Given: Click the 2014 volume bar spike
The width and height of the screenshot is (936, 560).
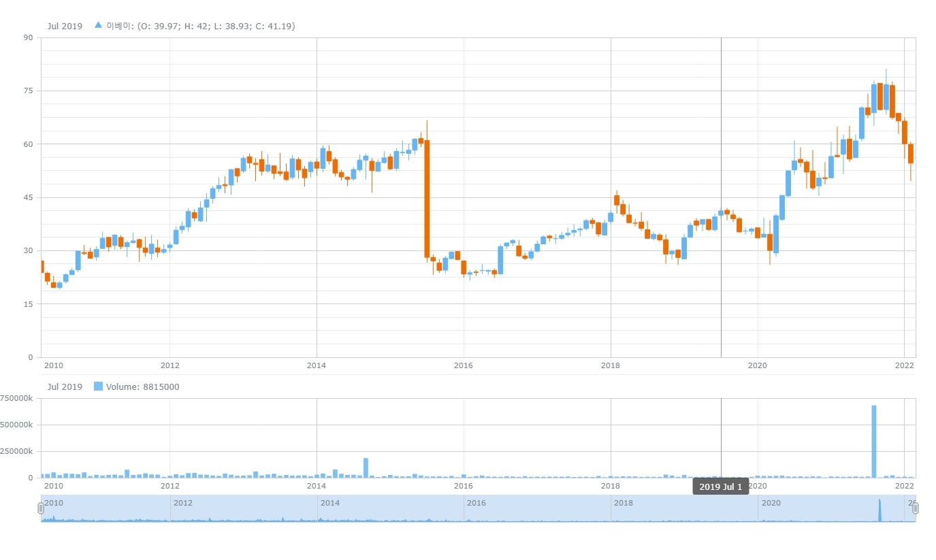Looking at the screenshot, I should click(x=366, y=467).
